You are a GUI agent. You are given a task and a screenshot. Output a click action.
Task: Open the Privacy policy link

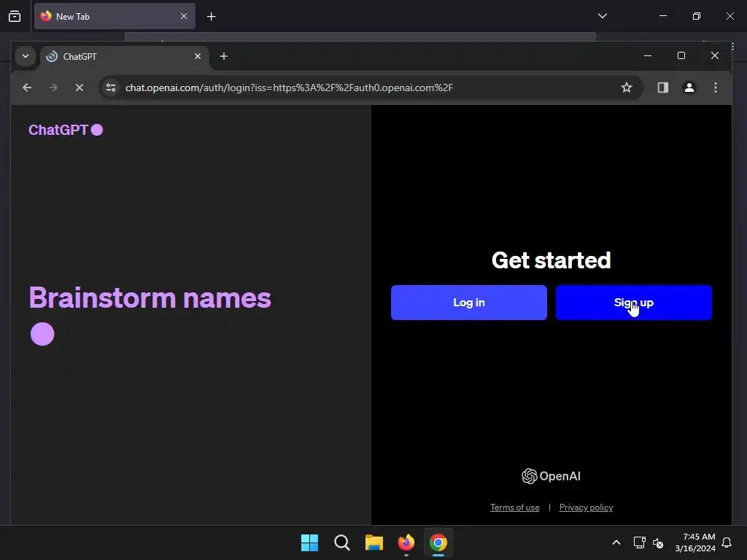(586, 507)
